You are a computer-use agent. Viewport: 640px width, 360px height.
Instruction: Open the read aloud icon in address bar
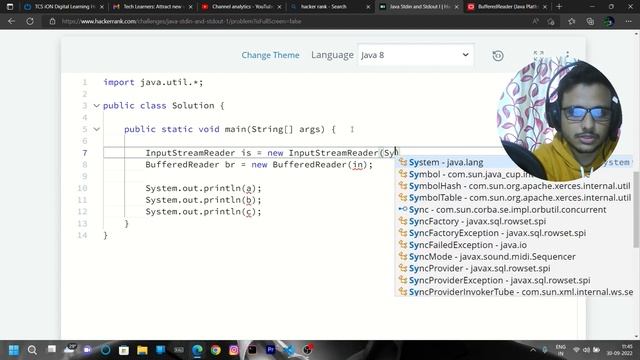coord(535,21)
